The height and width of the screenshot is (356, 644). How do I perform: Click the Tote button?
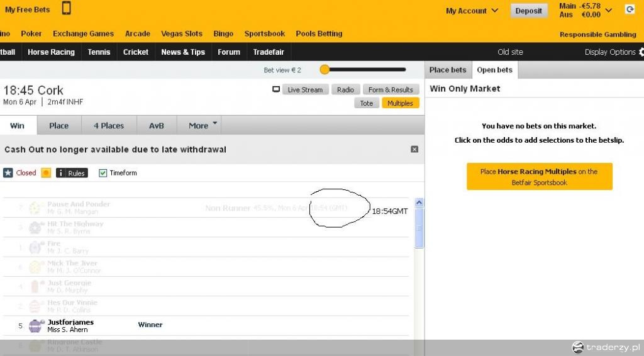click(x=367, y=103)
